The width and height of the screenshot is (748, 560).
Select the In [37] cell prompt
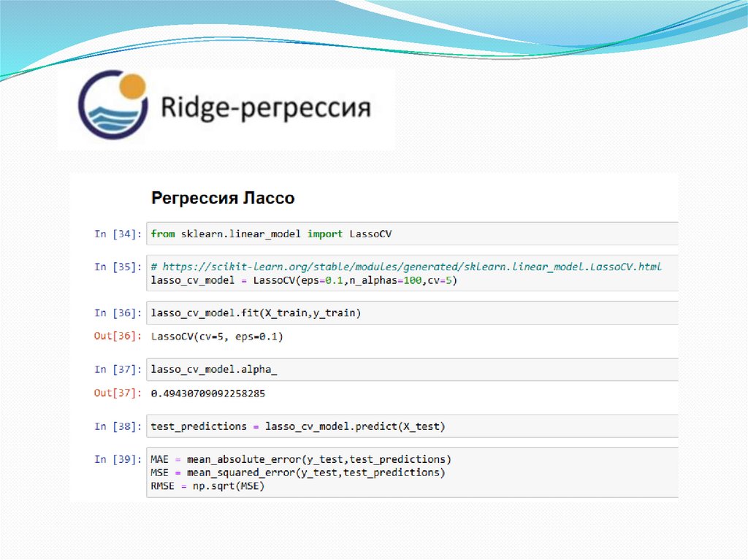tap(116, 369)
